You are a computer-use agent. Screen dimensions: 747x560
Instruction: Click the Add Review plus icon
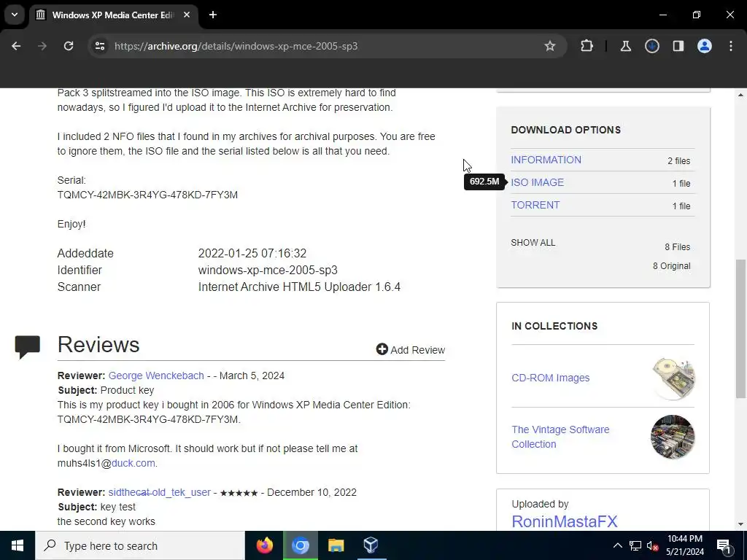[382, 349]
